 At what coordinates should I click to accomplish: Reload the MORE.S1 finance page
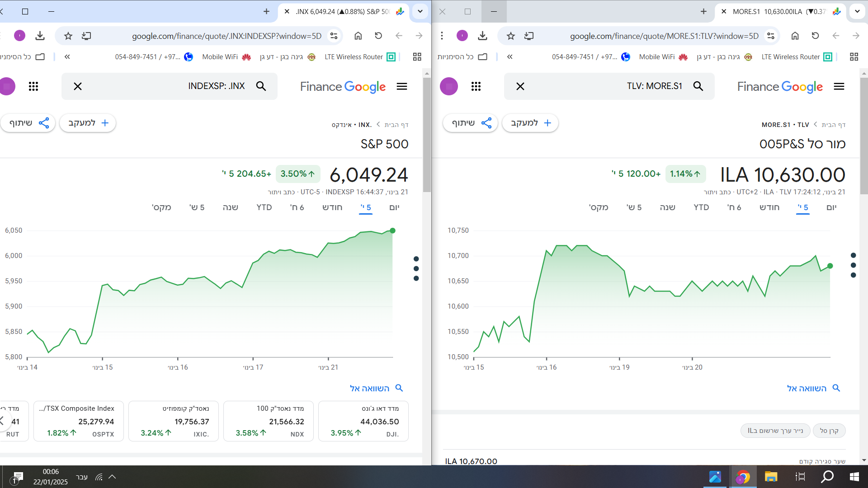(815, 36)
